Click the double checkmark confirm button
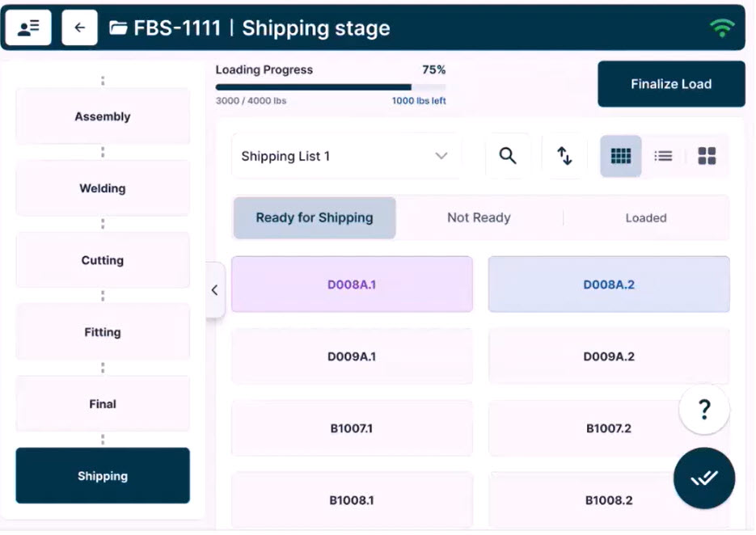Screen dimensions: 756x535 click(703, 478)
